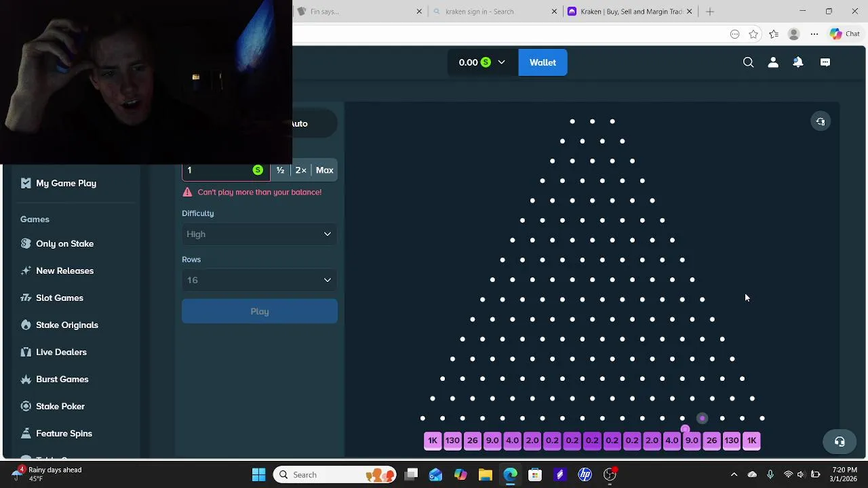
Task: Open the Burst Games category
Action: [x=62, y=379]
